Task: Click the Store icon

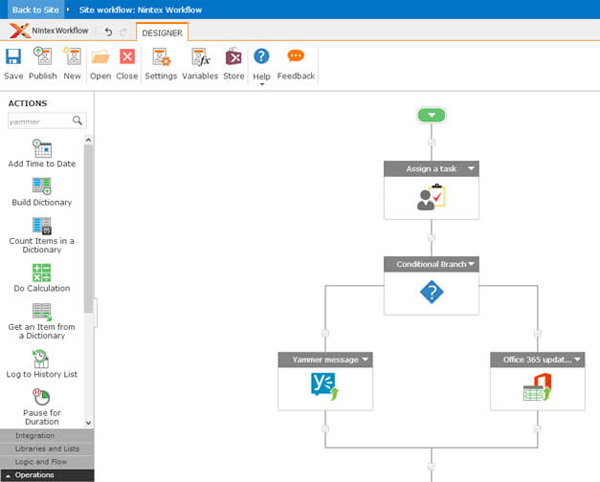Action: [233, 57]
